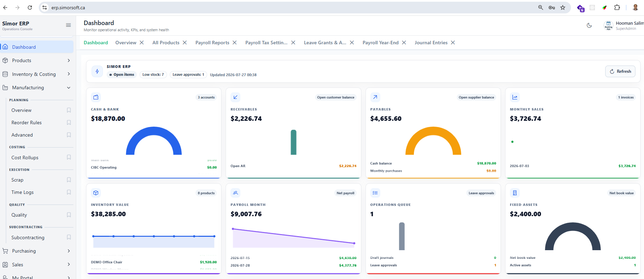Switch to the Payroll Year-End tab

[x=381, y=43]
